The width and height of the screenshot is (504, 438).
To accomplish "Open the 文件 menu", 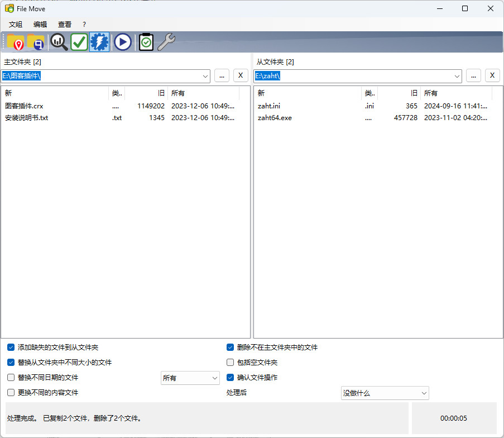I will click(16, 25).
